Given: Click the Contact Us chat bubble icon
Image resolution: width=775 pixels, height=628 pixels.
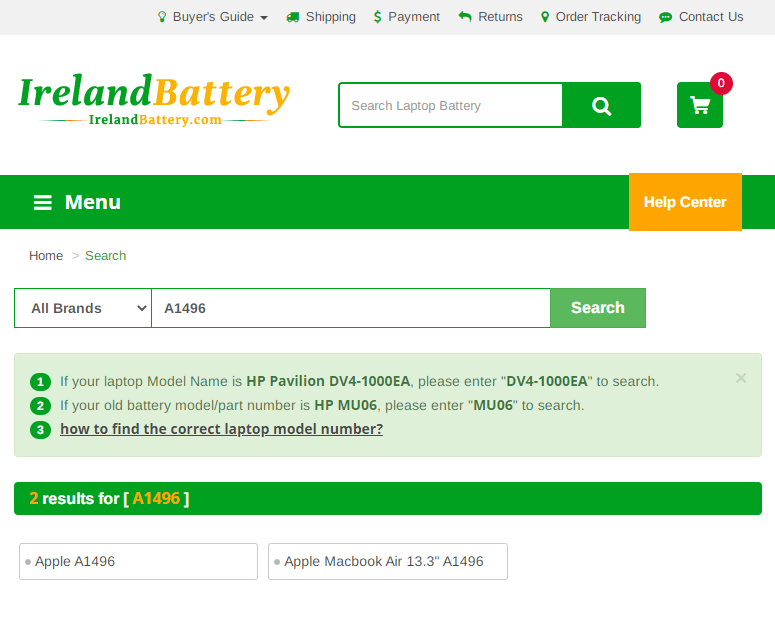Looking at the screenshot, I should click(x=666, y=17).
